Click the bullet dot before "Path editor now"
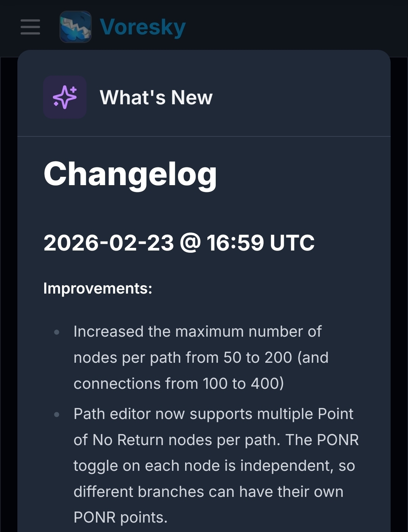 (57, 414)
